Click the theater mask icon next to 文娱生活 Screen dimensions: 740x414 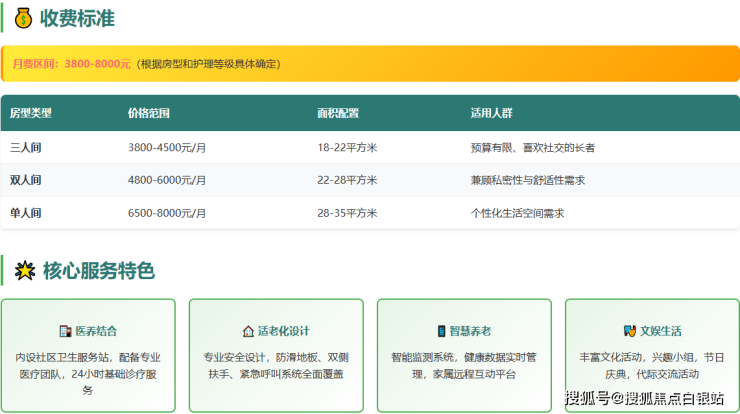pyautogui.click(x=629, y=331)
